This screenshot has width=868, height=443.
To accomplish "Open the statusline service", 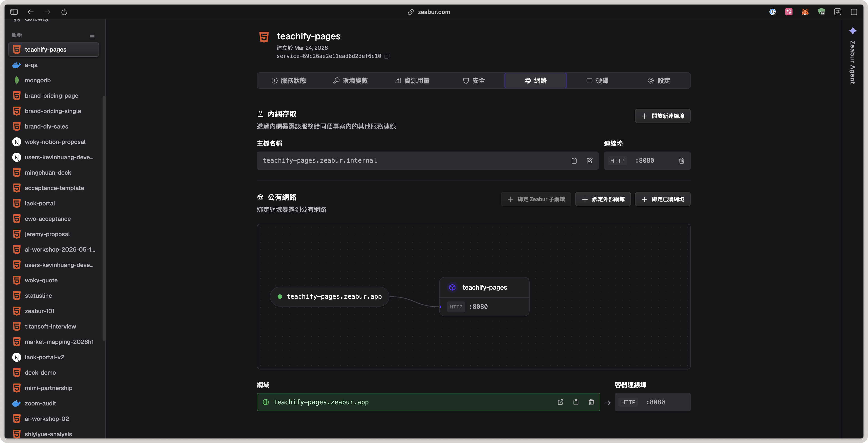I will (x=54, y=295).
